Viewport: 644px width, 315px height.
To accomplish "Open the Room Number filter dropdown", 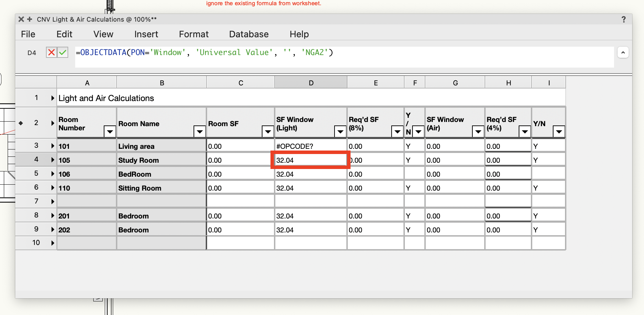I will [110, 132].
